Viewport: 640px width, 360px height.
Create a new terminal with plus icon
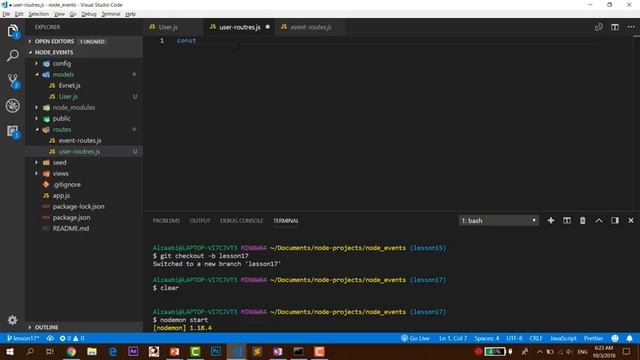pos(551,220)
